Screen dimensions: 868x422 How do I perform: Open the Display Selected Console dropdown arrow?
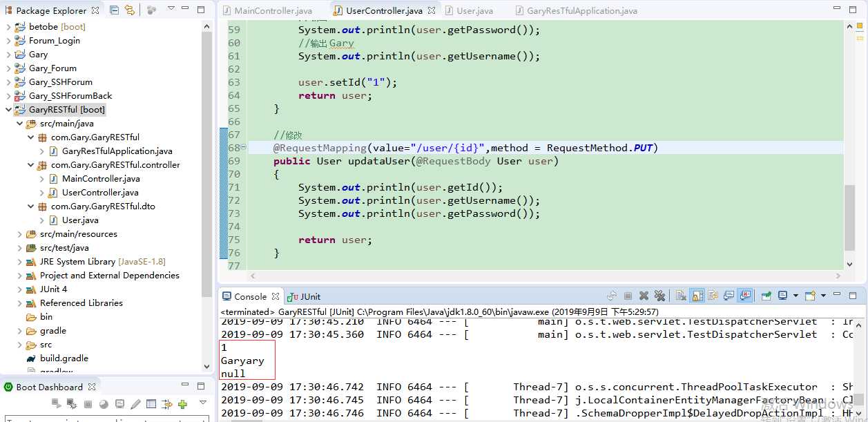795,296
